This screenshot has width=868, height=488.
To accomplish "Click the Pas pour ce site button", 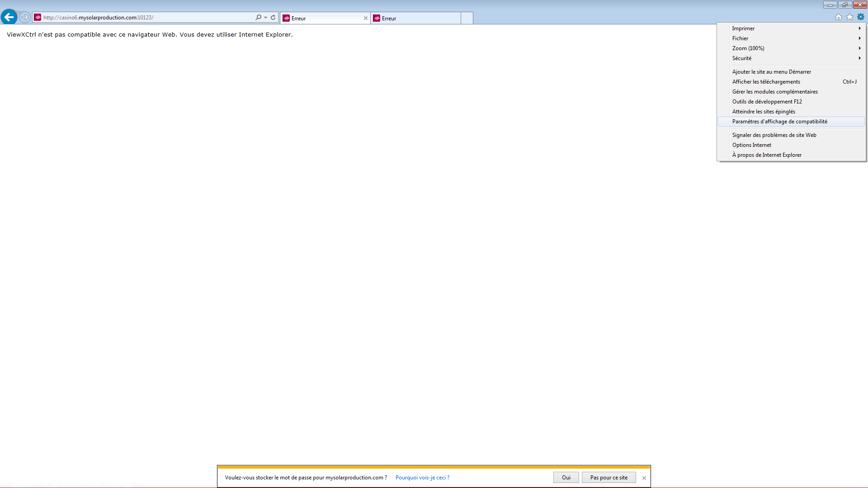I will point(609,477).
